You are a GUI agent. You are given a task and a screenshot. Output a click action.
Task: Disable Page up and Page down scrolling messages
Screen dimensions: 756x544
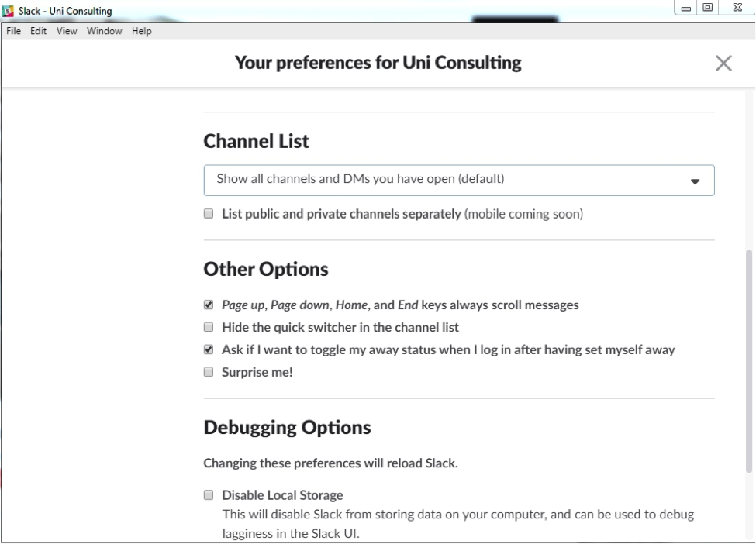(x=208, y=305)
